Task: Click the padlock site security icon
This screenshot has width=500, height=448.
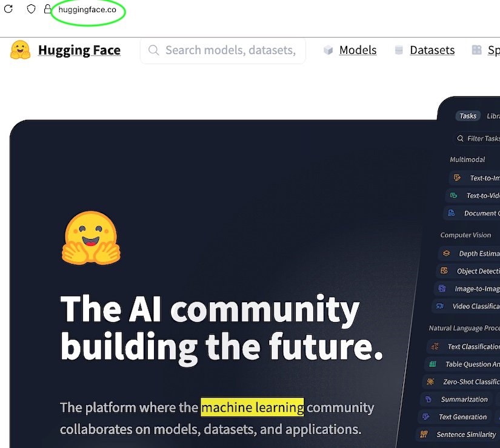Action: pyautogui.click(x=47, y=8)
